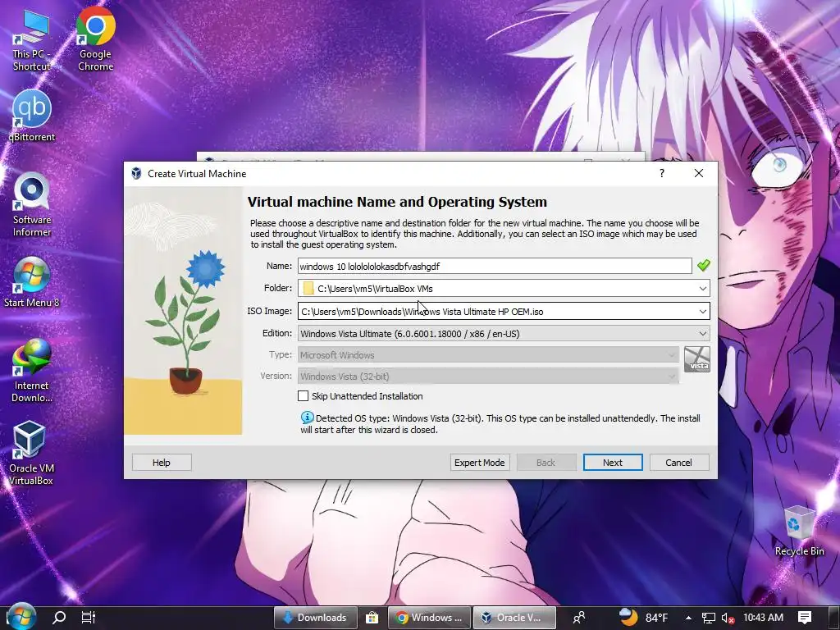Open the disabled Type dropdown
Image resolution: width=840 pixels, height=630 pixels.
[x=489, y=354]
